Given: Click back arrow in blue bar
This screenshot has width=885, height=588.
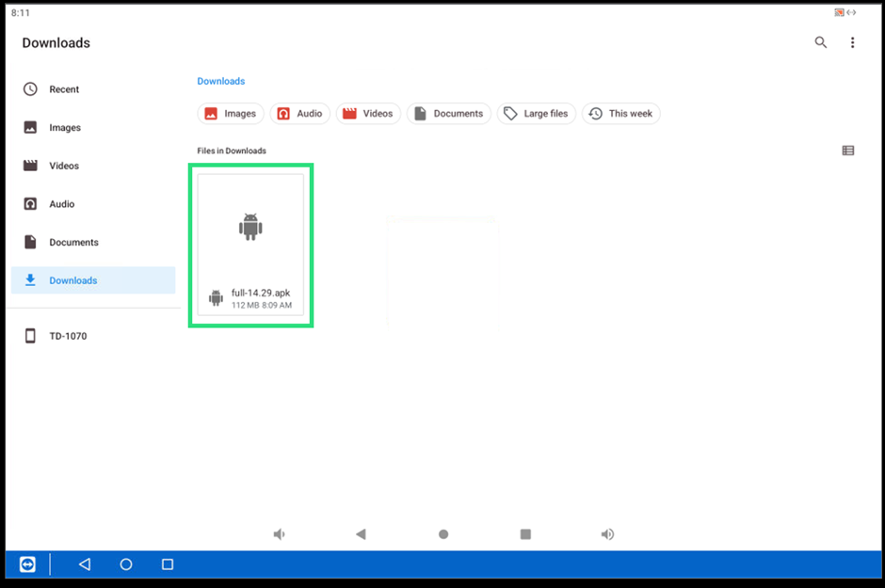Looking at the screenshot, I should click(85, 564).
